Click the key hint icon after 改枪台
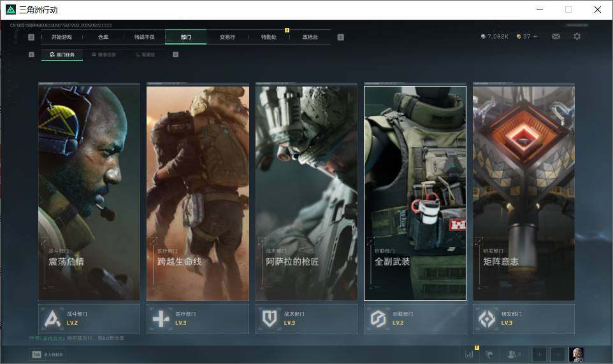This screenshot has height=364, width=613. click(340, 37)
